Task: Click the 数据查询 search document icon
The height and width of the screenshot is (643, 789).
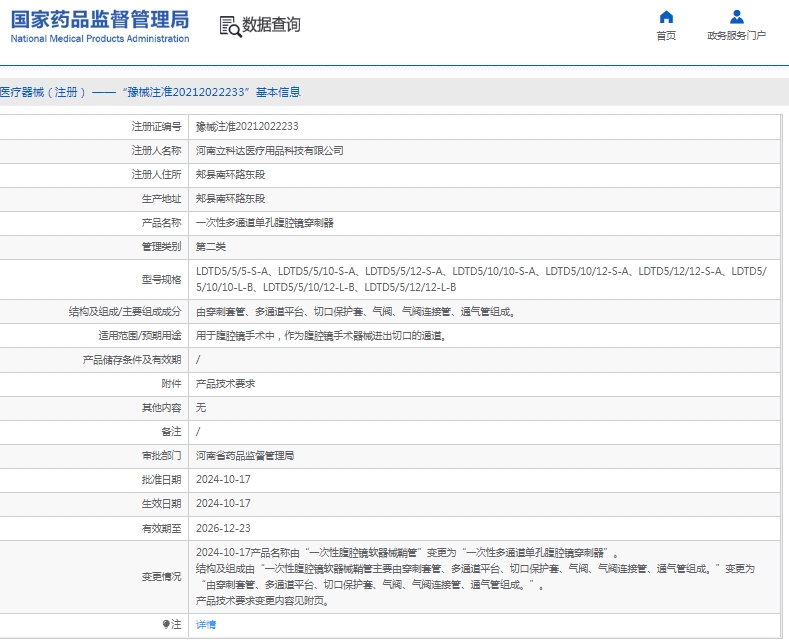Action: point(230,27)
